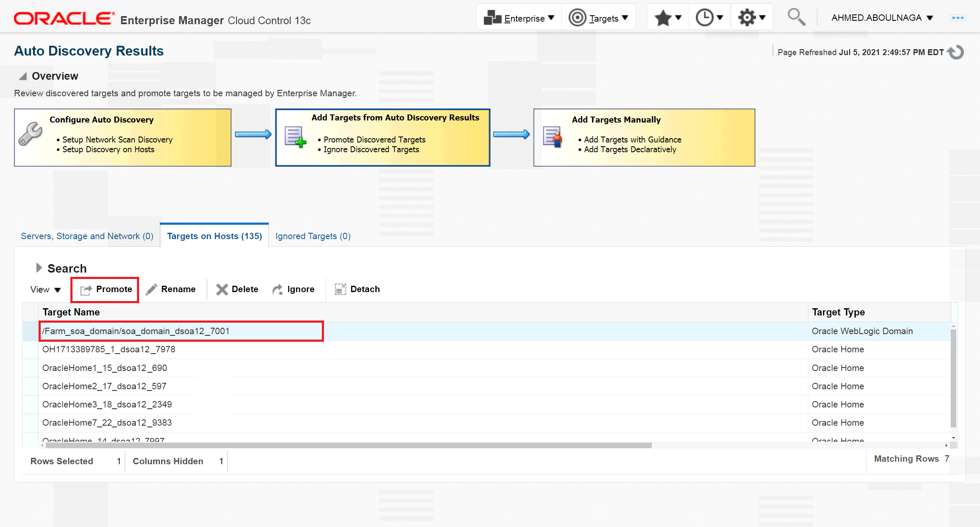This screenshot has width=980, height=527.
Task: Click Setup Network Scan Discovery link
Action: [x=117, y=139]
